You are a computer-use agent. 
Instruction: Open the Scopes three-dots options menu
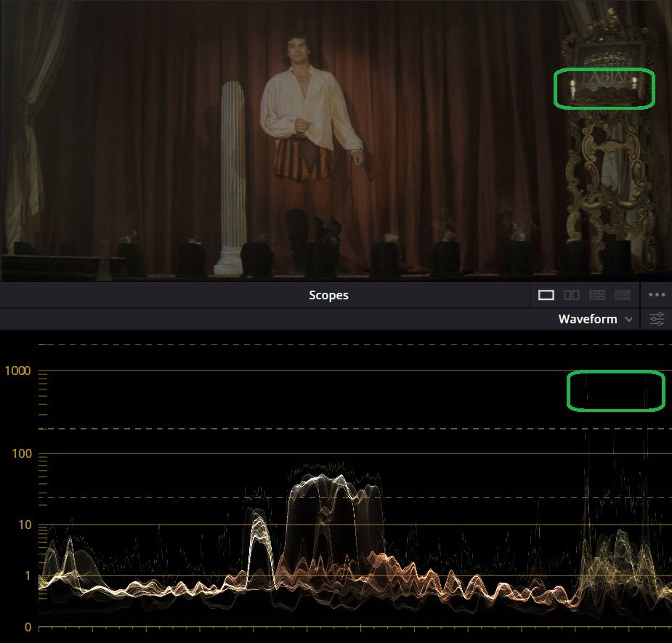pos(657,295)
